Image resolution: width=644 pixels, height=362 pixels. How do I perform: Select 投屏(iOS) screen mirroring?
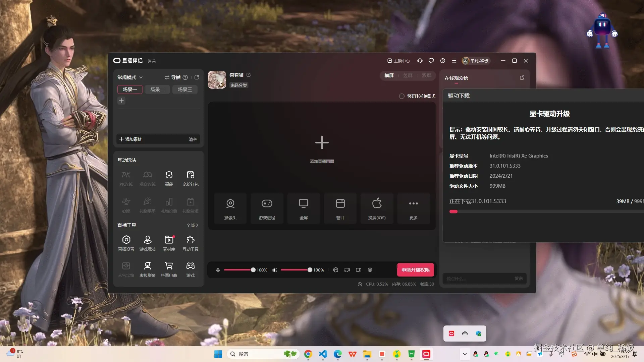click(377, 208)
